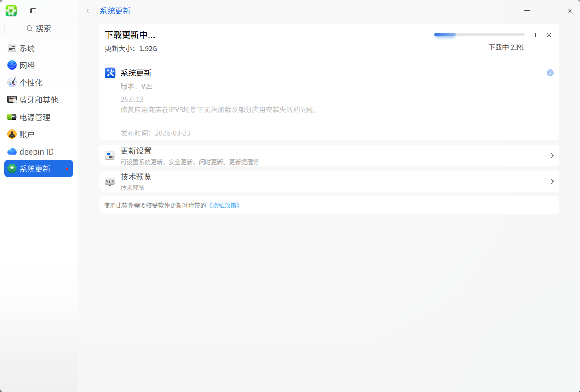Open the 个性化 personalization settings

(x=12, y=82)
